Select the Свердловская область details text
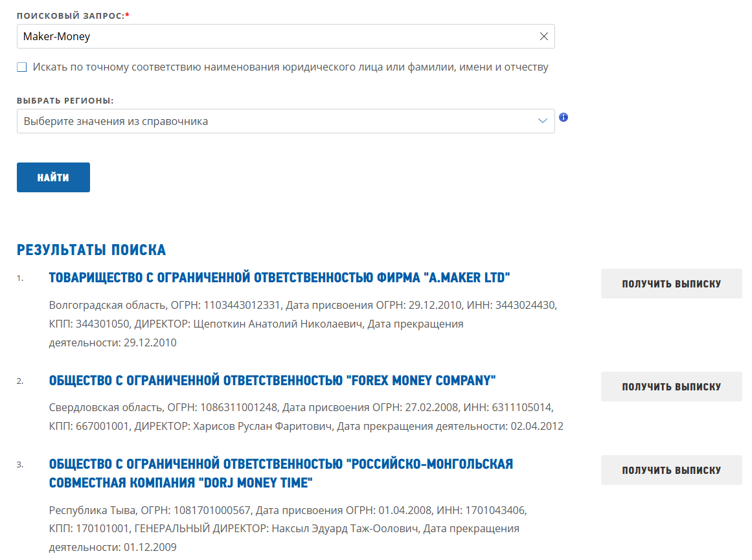Image resolution: width=752 pixels, height=560 pixels. [306, 417]
